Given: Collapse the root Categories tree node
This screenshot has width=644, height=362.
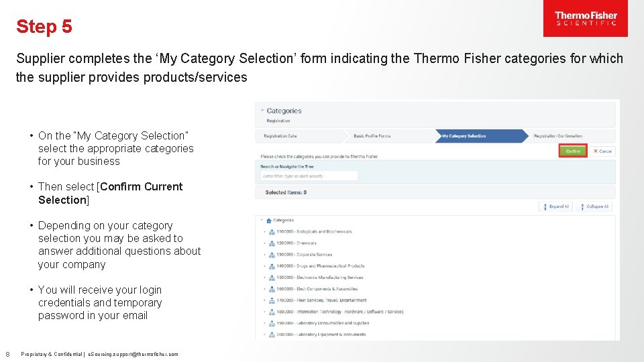Looking at the screenshot, I should 261,220.
